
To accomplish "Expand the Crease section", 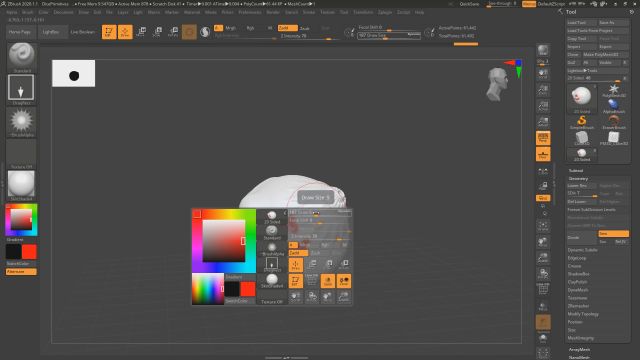I will pyautogui.click(x=575, y=266).
